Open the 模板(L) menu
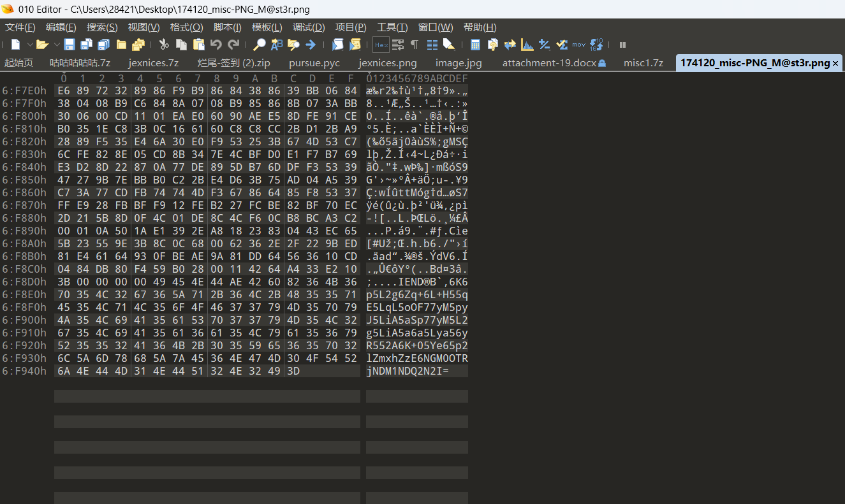Image resolution: width=845 pixels, height=504 pixels. [x=267, y=27]
